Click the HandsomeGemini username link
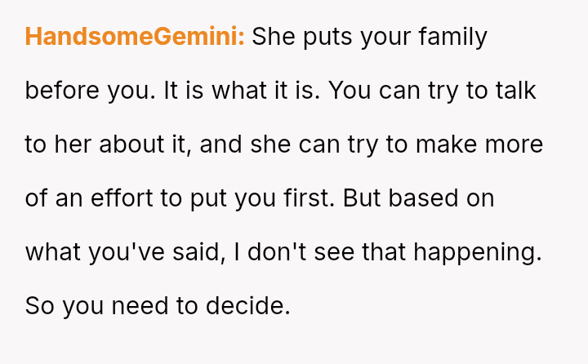 click(x=135, y=37)
